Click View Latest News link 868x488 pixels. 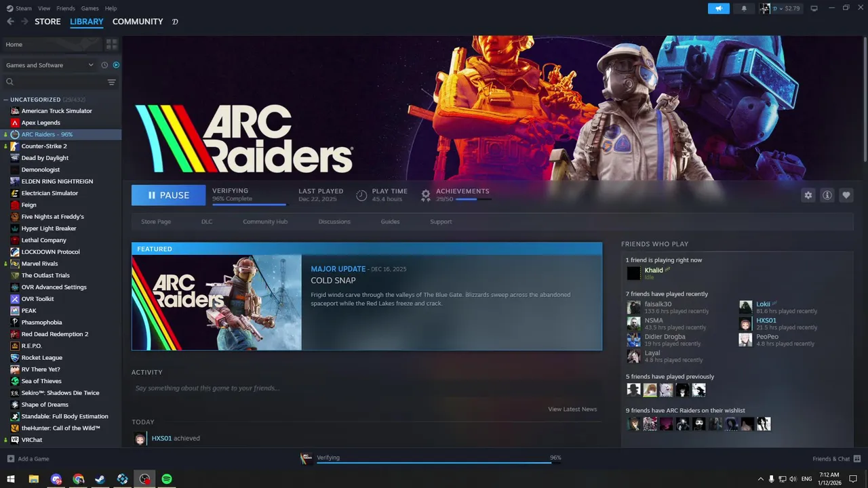point(572,409)
